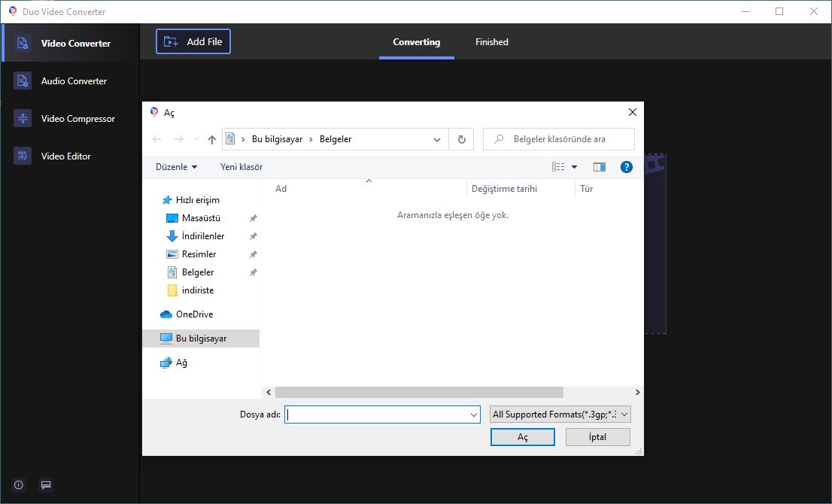Refresh the Belgeler folder view
The height and width of the screenshot is (504, 832).
tap(462, 139)
